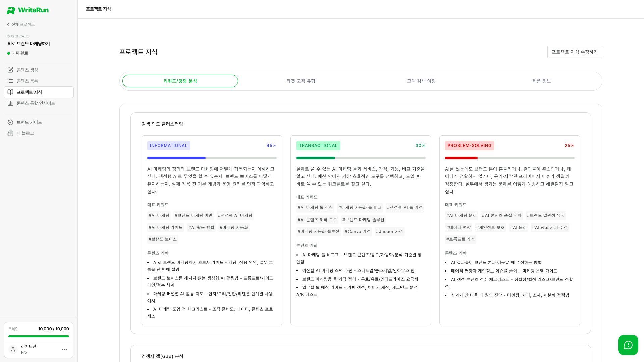This screenshot has width=644, height=362.
Task: Click the 브랜드 가이드 check icon
Action: click(10, 122)
